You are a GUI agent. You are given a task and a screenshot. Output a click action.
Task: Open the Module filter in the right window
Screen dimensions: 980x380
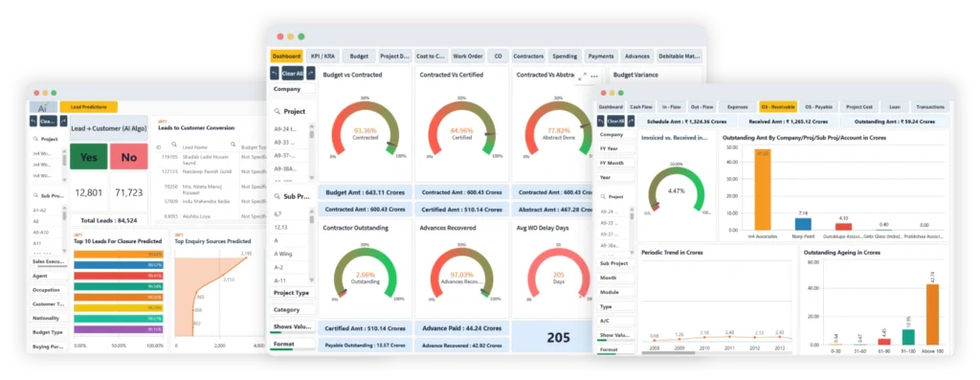coord(615,293)
